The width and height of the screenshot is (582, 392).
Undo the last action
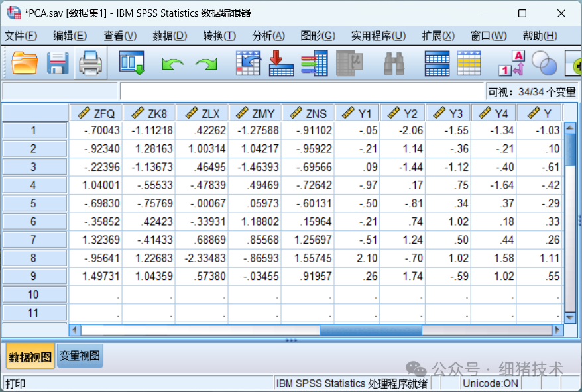[172, 63]
